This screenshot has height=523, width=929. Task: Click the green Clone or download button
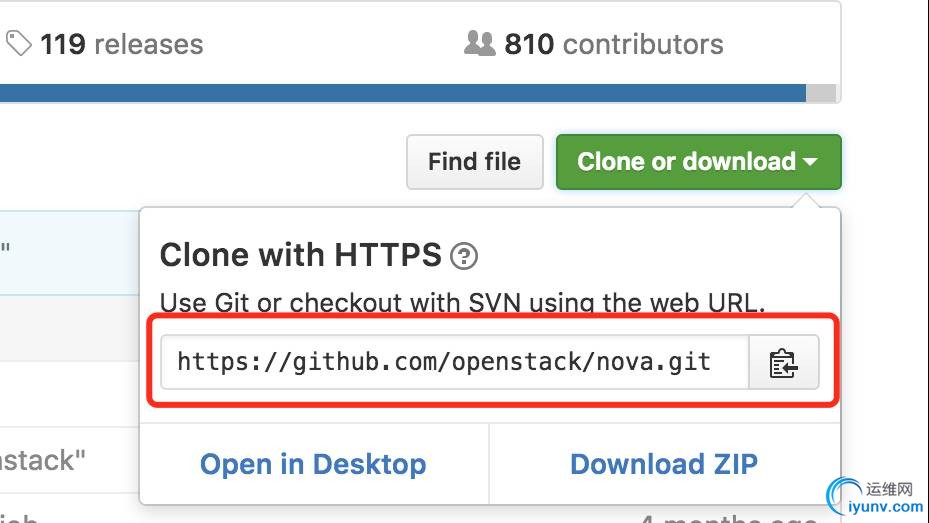tap(699, 162)
